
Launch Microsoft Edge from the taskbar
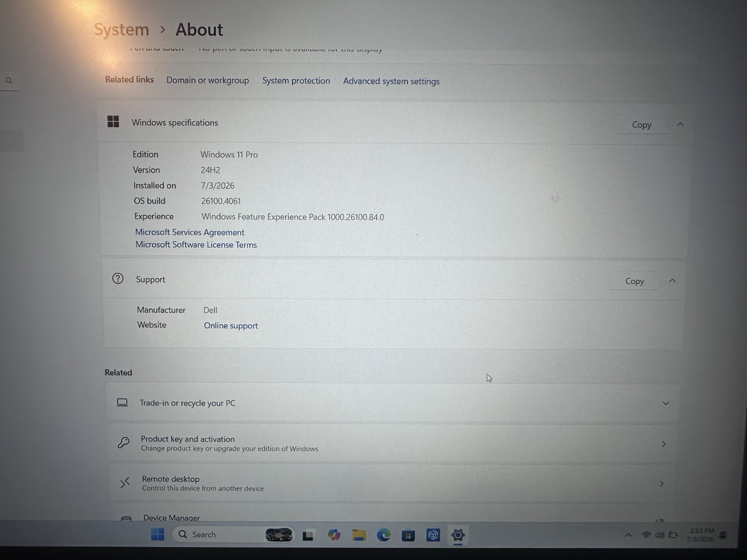(x=383, y=535)
